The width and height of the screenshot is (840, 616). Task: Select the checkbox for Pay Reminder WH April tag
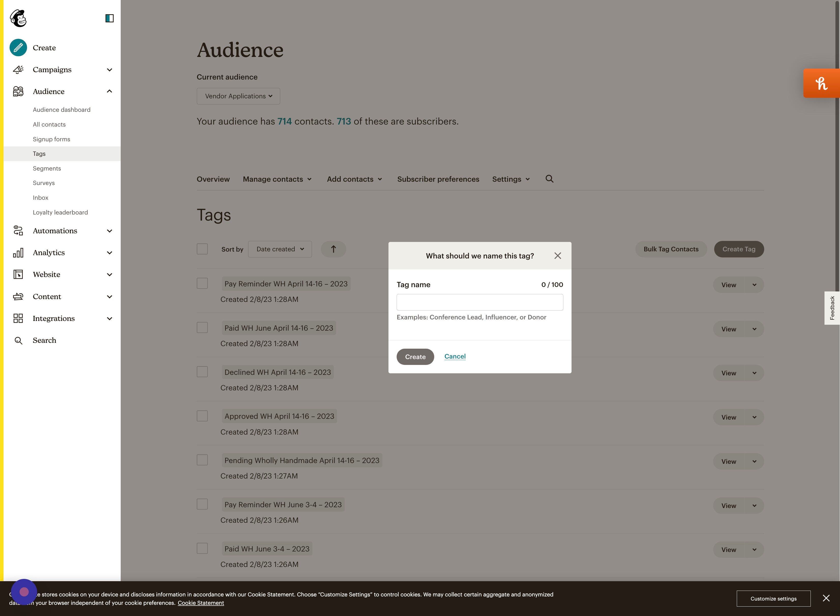202,283
